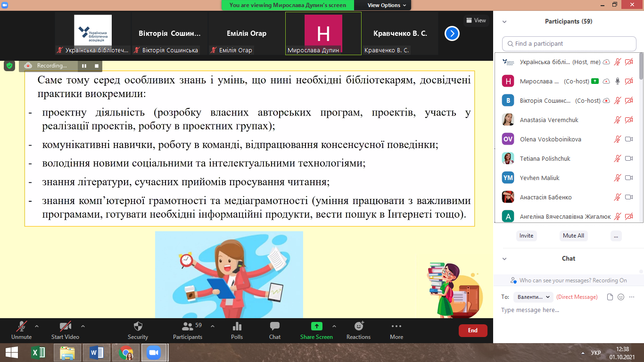Open the Polls icon in toolbar
644x362 pixels.
click(237, 327)
